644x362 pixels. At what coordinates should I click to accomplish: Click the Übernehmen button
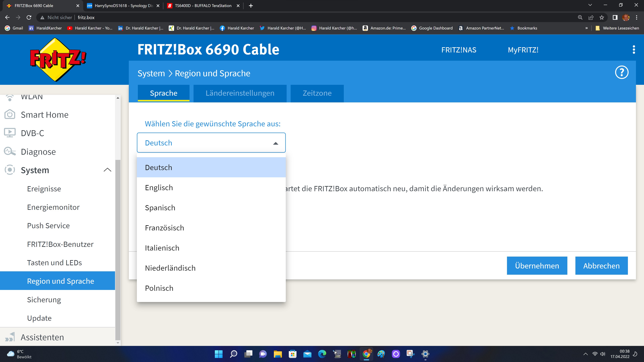point(537,266)
